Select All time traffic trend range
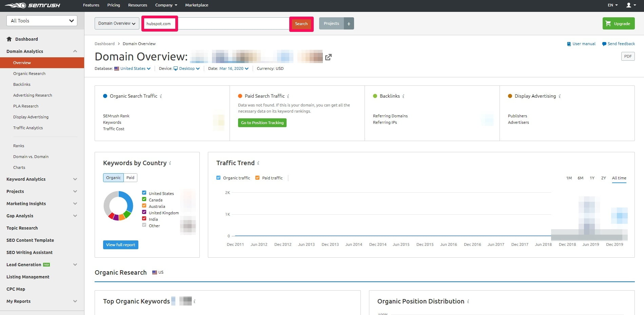 click(619, 178)
